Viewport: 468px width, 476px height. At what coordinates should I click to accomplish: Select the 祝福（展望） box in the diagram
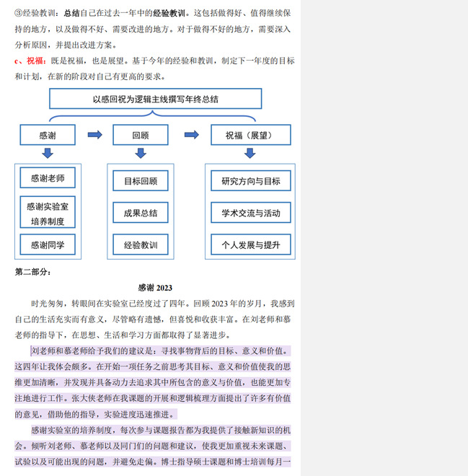tap(250, 135)
